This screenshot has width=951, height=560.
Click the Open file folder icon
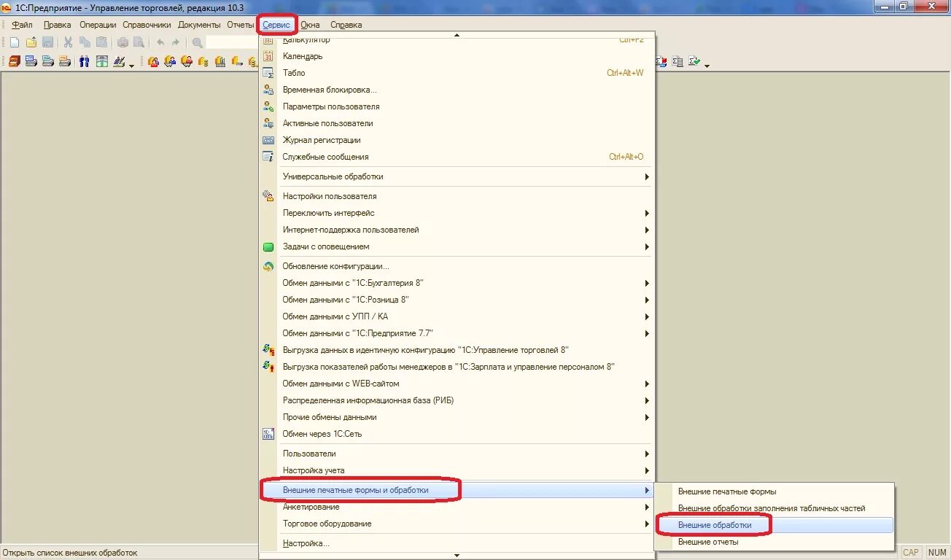click(31, 42)
